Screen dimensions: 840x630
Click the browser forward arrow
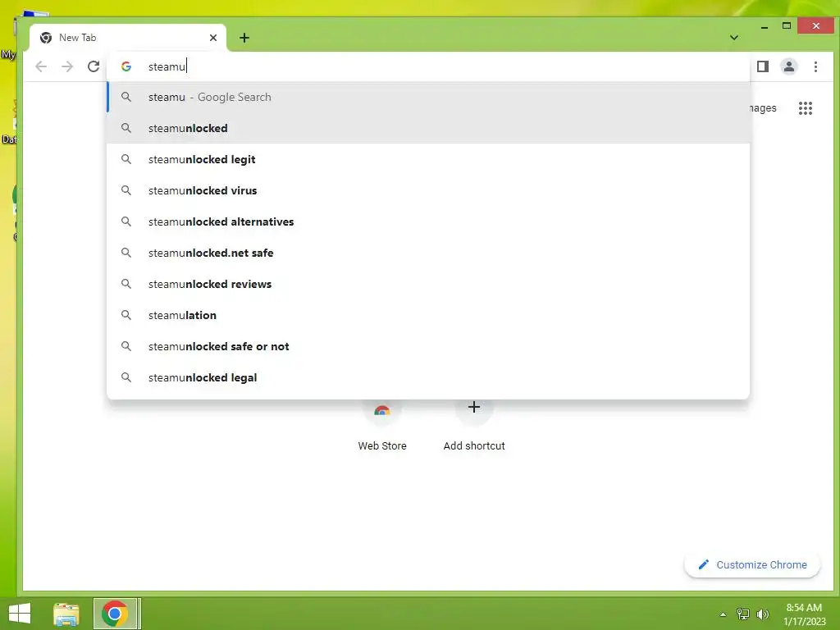click(67, 66)
